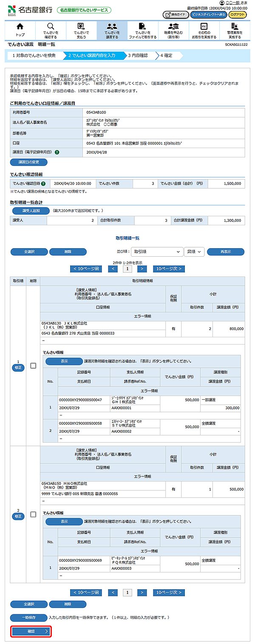255x644 pixels.
Task: Click help icon beside 譲渡日(電子記録年月日)
Action: tap(57, 152)
